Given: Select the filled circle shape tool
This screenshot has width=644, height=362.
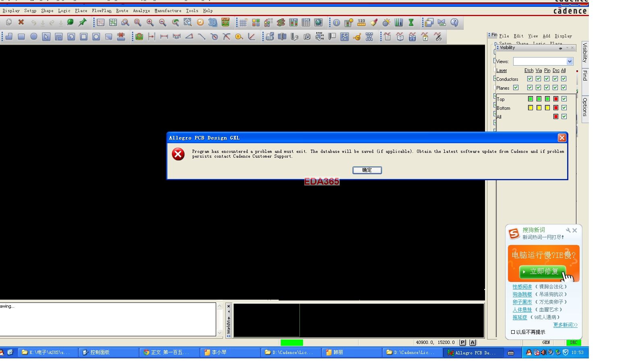Looking at the screenshot, I should [x=34, y=37].
